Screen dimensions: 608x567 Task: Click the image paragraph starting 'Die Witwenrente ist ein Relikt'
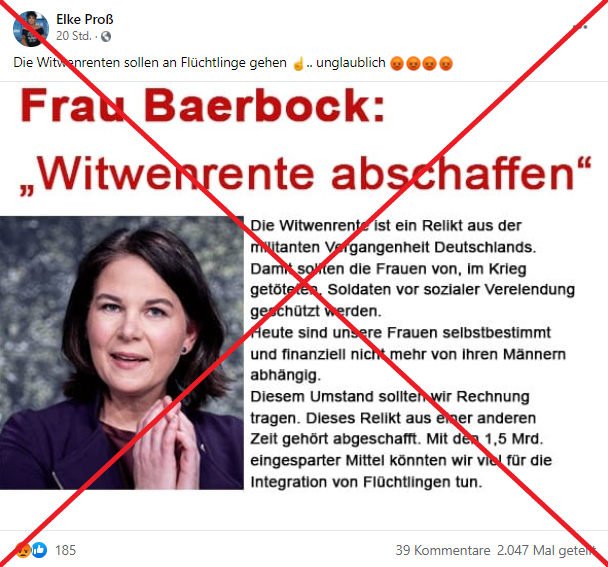click(x=412, y=268)
